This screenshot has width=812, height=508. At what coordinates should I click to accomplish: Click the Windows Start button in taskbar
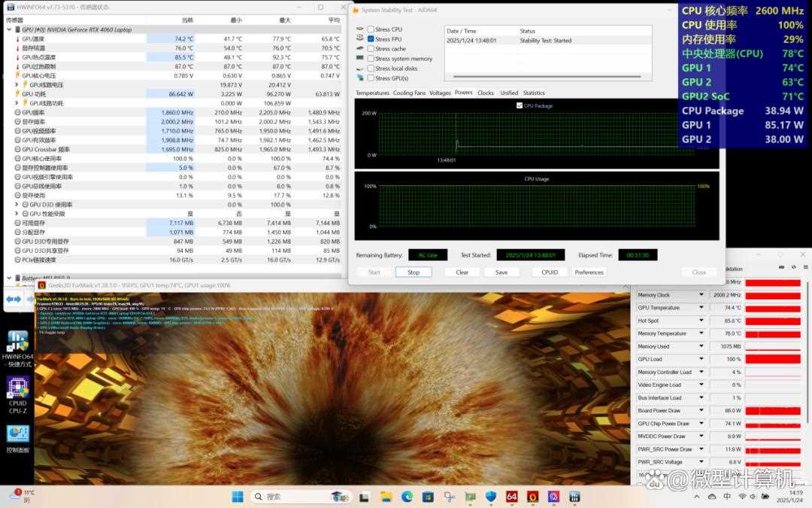tap(238, 497)
